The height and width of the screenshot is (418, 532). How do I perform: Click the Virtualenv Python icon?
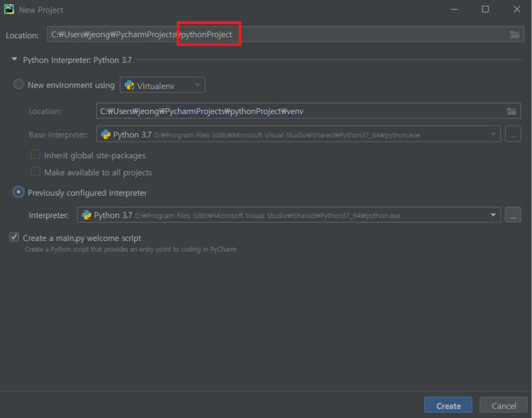[129, 85]
